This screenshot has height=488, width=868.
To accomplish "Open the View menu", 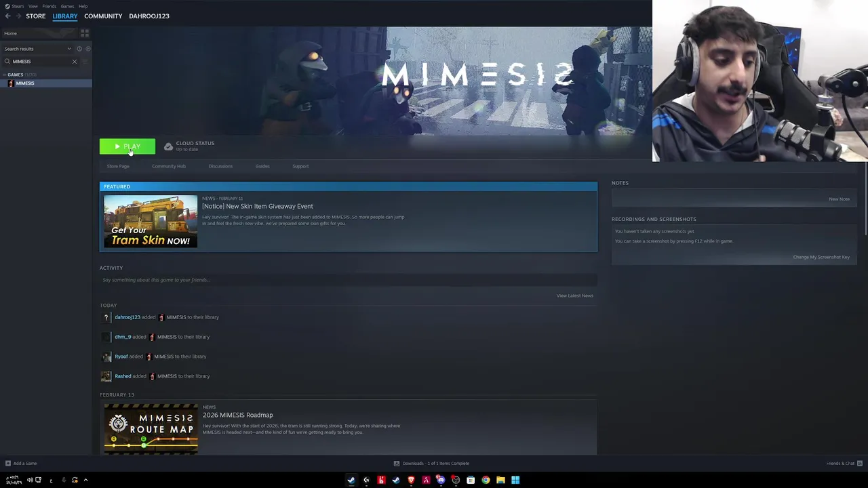I will click(33, 6).
